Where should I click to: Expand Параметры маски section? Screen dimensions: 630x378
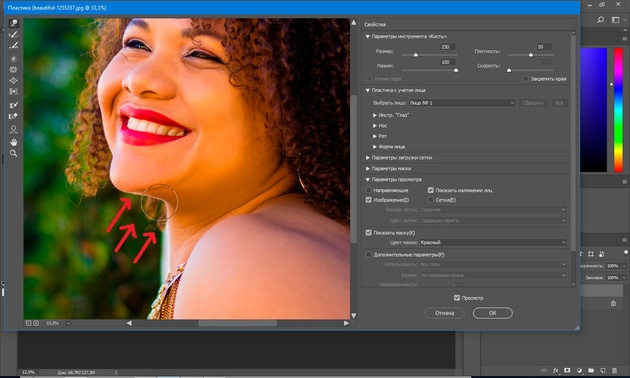(x=368, y=169)
